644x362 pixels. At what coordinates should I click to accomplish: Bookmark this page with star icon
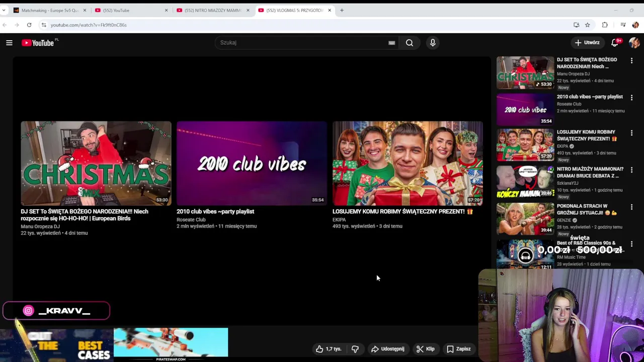pyautogui.click(x=587, y=25)
